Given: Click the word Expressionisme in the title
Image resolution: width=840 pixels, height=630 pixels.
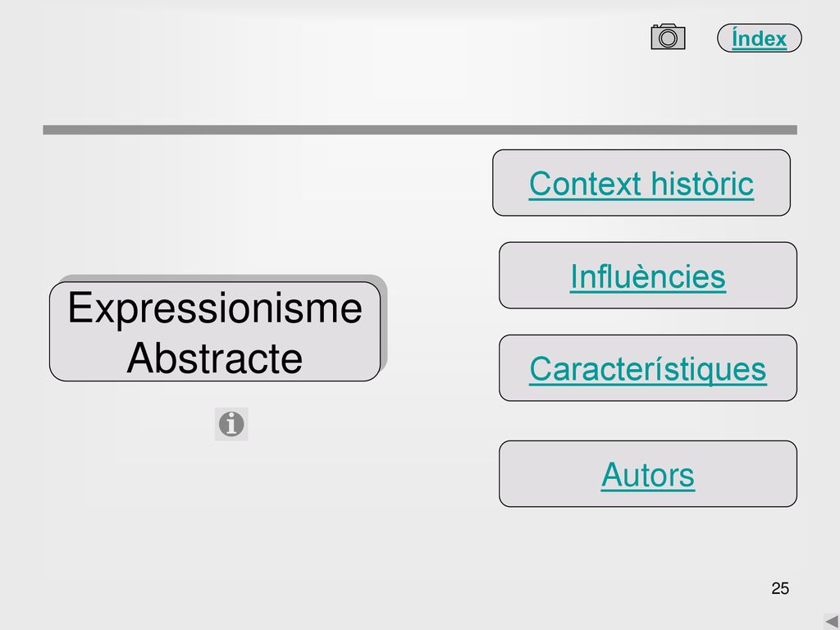Looking at the screenshot, I should pos(215,308).
